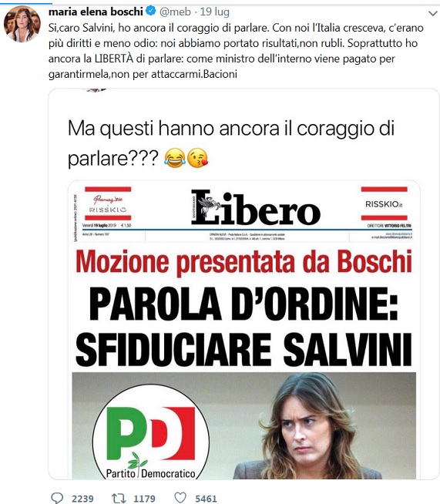This screenshot has height=504, width=440.
Task: Click the retweet arrows icon
Action: coord(118,498)
